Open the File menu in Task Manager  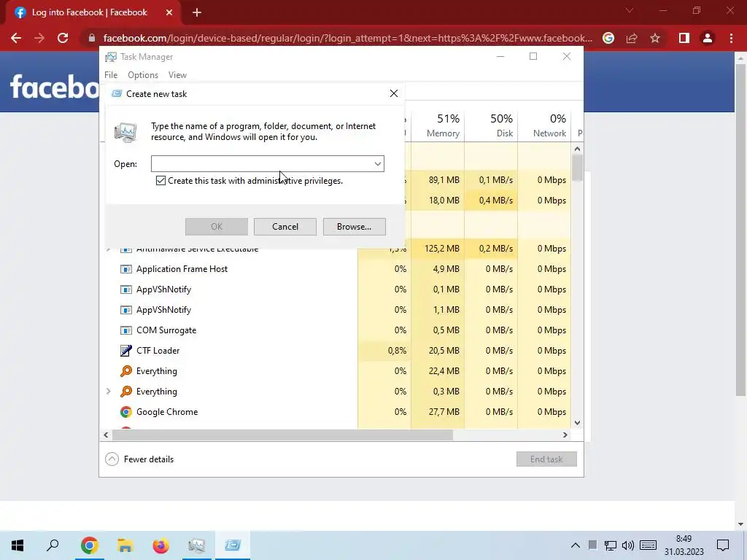[111, 75]
